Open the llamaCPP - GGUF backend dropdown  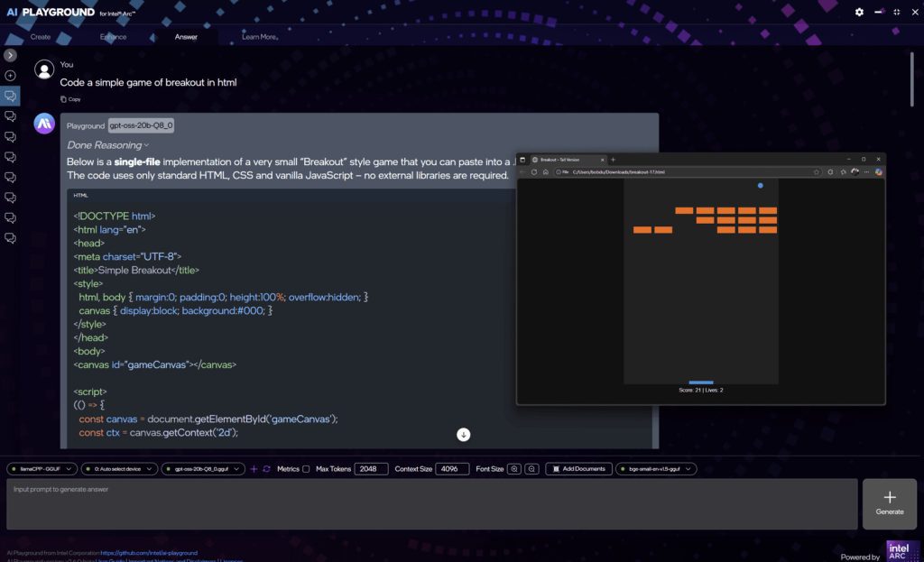point(42,469)
